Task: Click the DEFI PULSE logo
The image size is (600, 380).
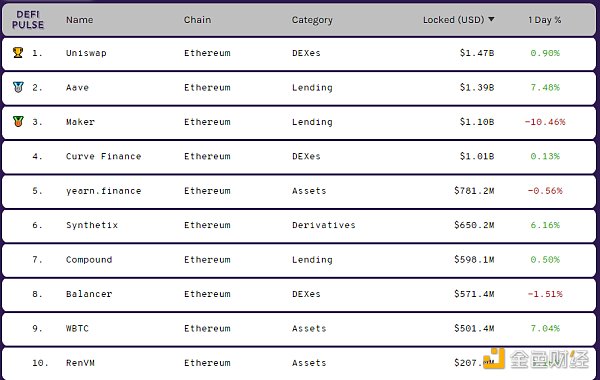Action: pyautogui.click(x=28, y=20)
